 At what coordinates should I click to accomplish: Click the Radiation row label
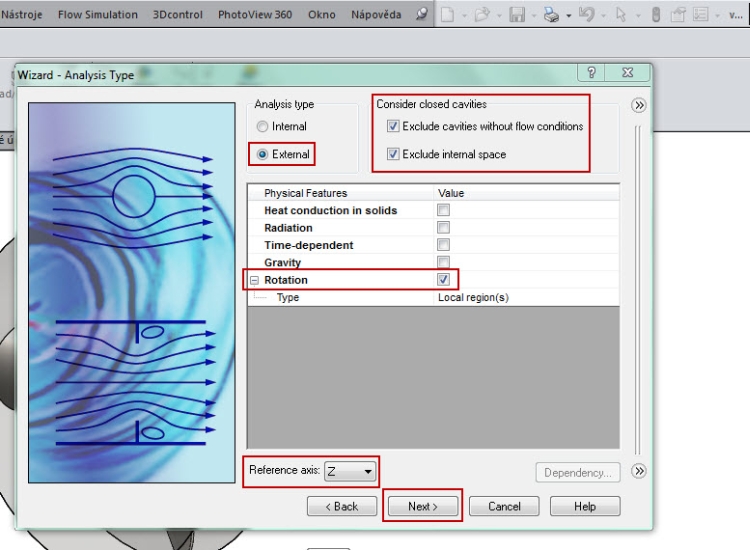coord(288,228)
